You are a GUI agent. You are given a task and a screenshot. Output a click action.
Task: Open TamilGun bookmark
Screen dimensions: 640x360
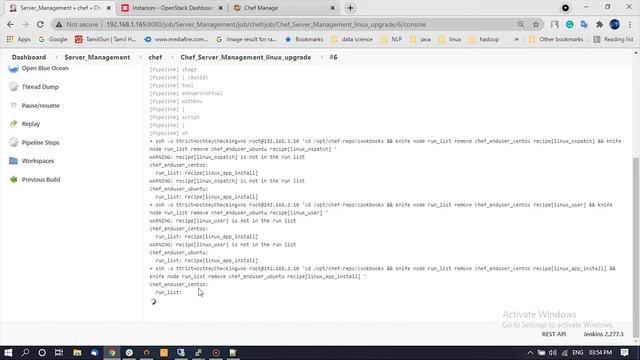click(105, 39)
